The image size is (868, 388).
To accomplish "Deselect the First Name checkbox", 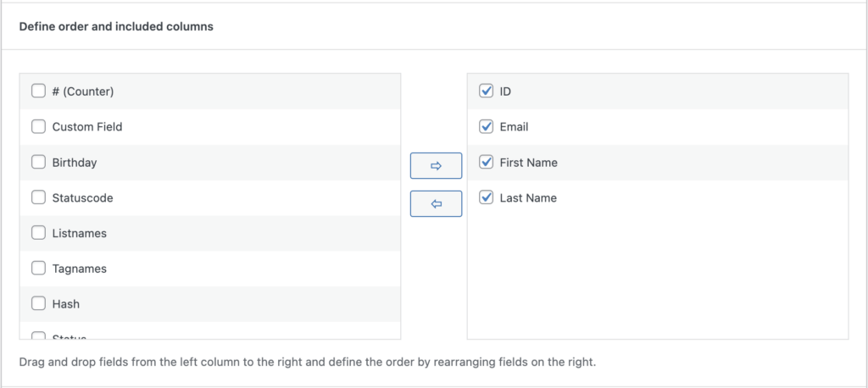I will (486, 163).
